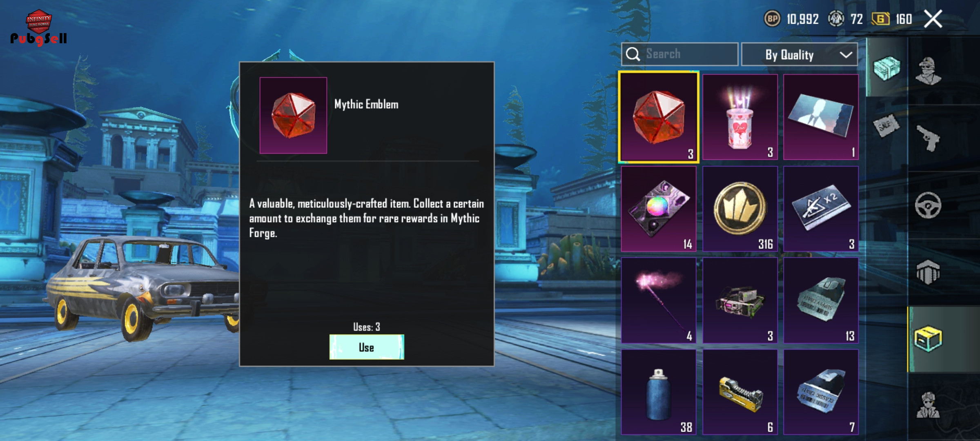
Task: Select the x2 card item
Action: (821, 209)
